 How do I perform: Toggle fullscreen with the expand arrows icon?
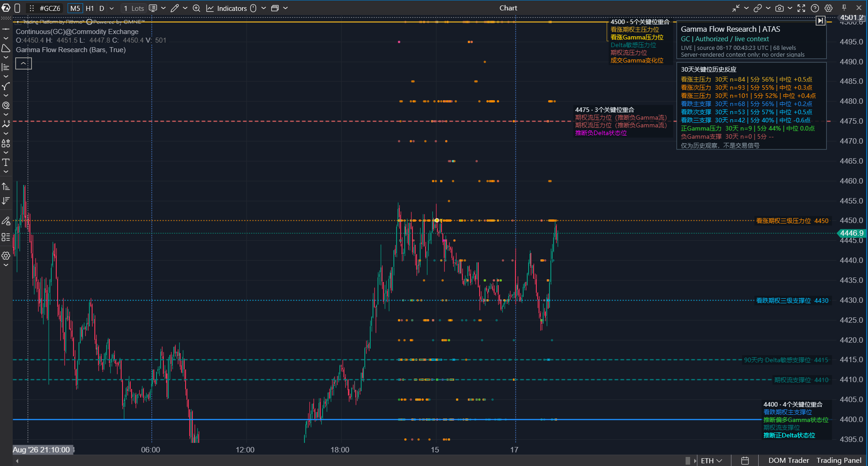coord(801,8)
